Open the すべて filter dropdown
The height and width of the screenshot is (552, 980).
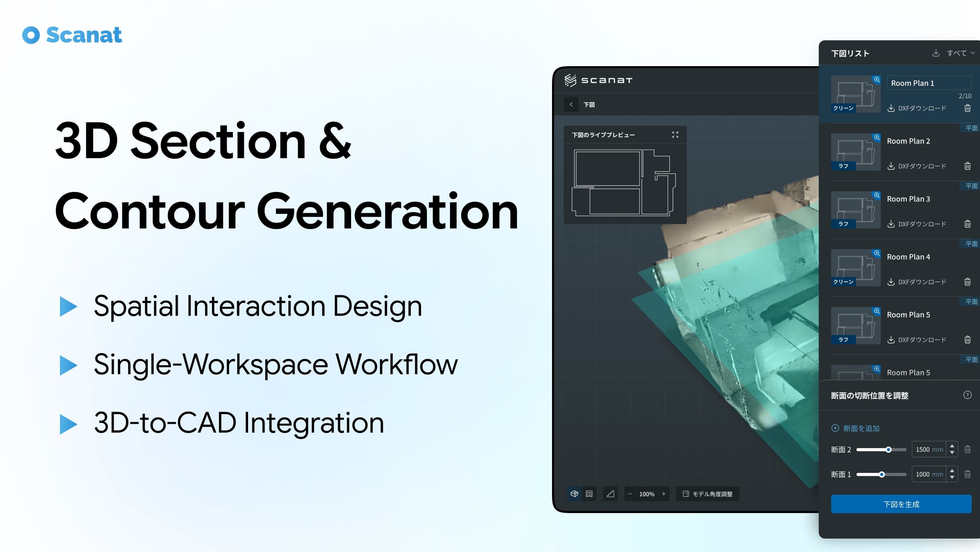pyautogui.click(x=960, y=53)
